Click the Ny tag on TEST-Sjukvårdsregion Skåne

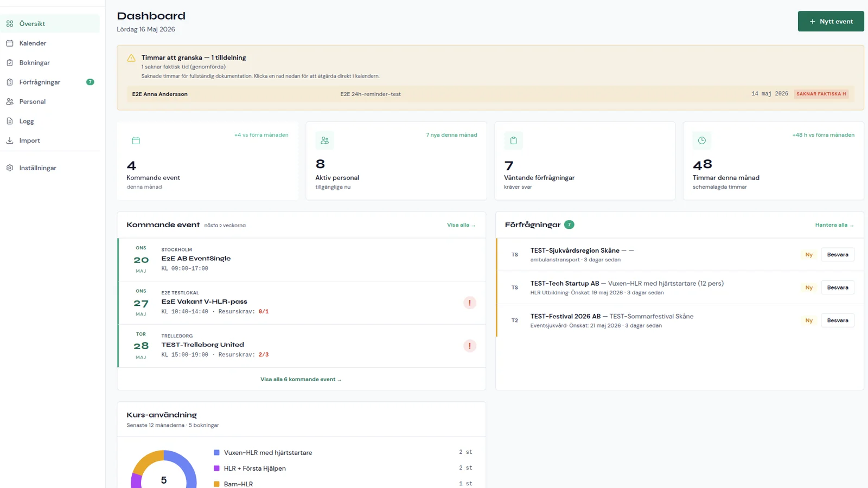click(x=809, y=255)
